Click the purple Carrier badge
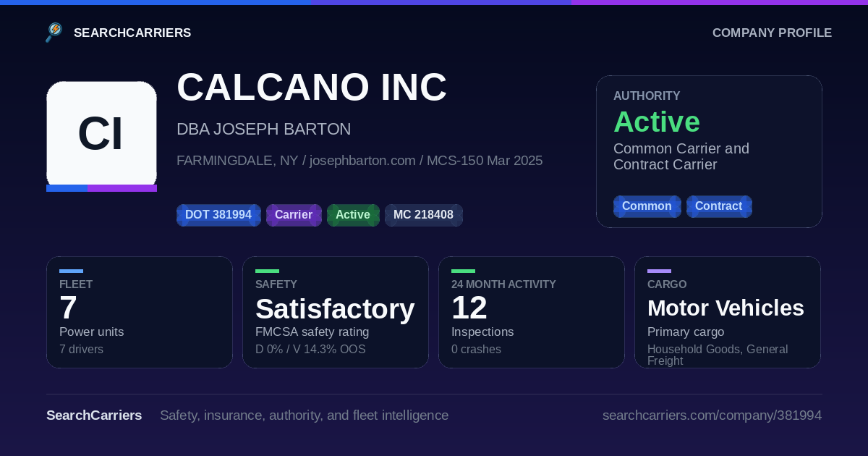 click(x=294, y=215)
